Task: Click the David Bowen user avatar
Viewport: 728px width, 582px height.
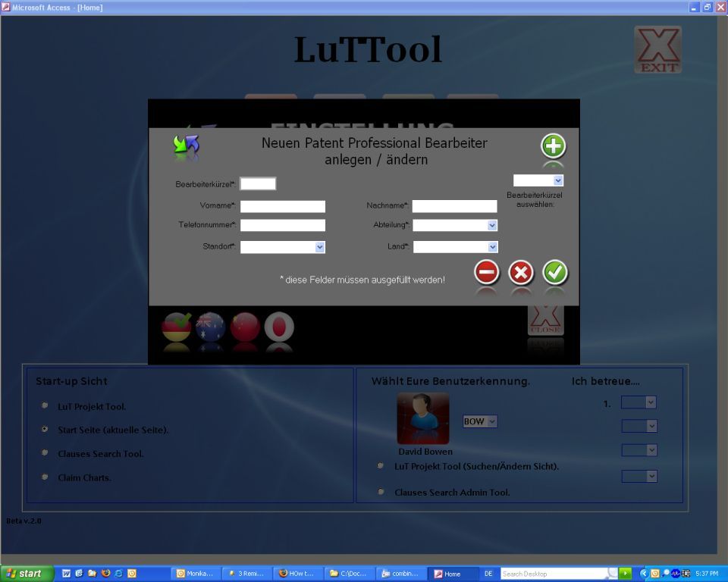Action: pyautogui.click(x=423, y=418)
